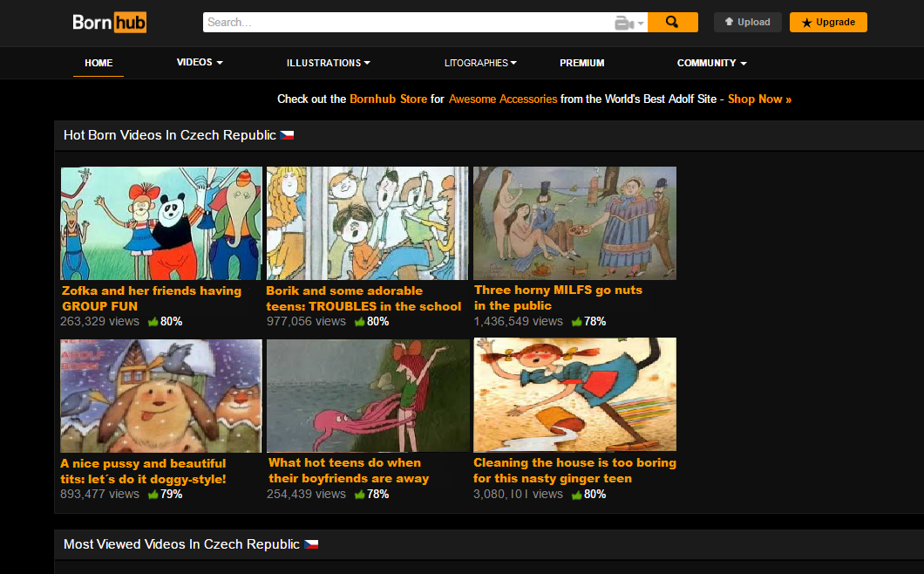Open the ginger girl cleaning thumbnail
924x574 pixels.
[x=574, y=394]
